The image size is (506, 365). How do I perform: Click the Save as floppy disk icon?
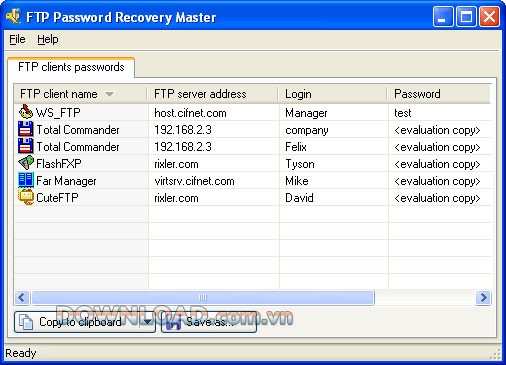click(173, 323)
